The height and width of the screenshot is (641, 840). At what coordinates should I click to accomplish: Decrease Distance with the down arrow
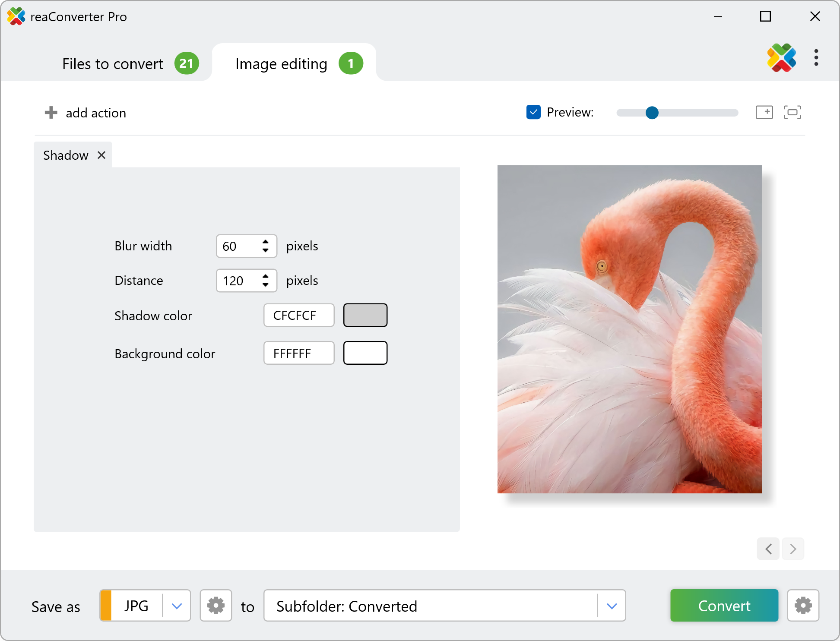[266, 285]
